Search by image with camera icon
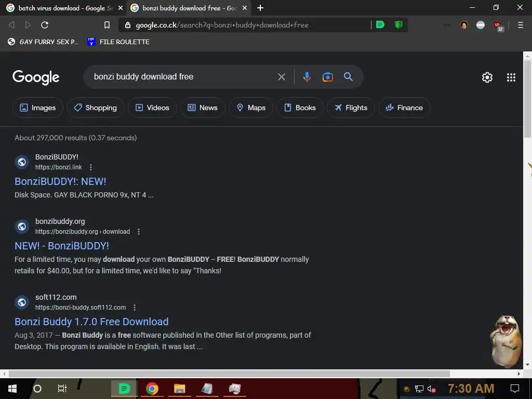 pos(327,77)
